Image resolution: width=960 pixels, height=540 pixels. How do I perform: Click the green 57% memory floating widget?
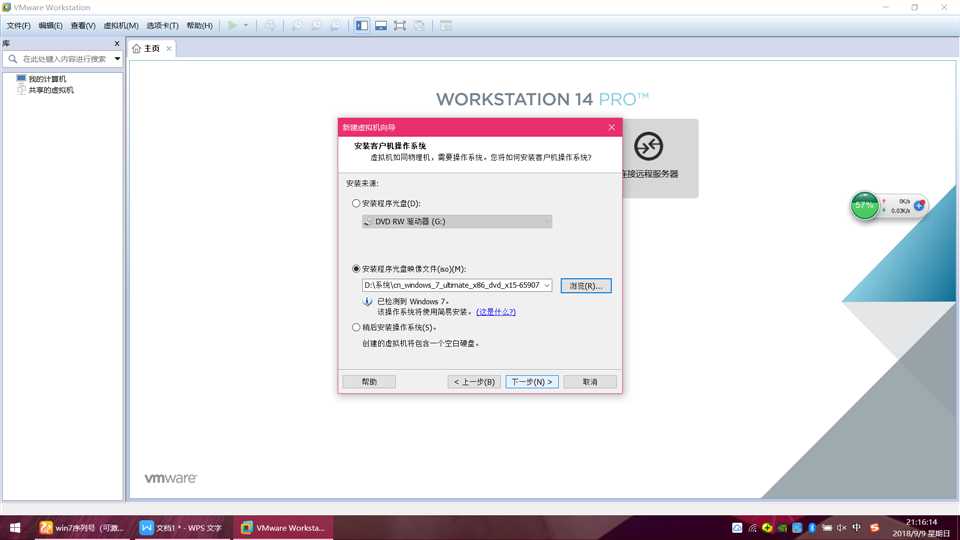click(x=864, y=206)
